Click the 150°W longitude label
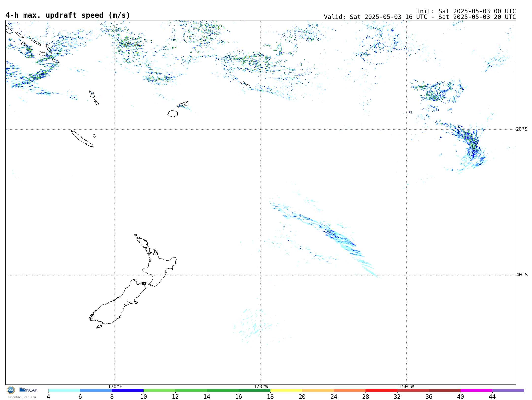 coord(406,386)
